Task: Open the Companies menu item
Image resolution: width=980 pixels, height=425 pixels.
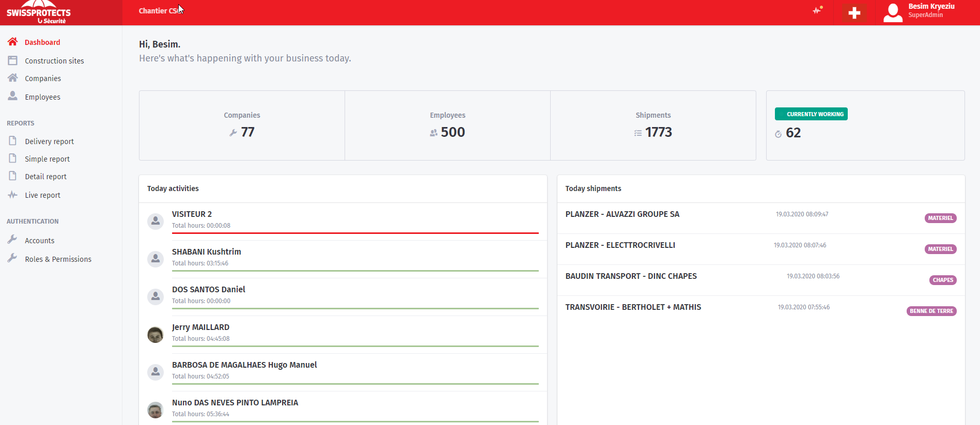Action: pos(43,78)
